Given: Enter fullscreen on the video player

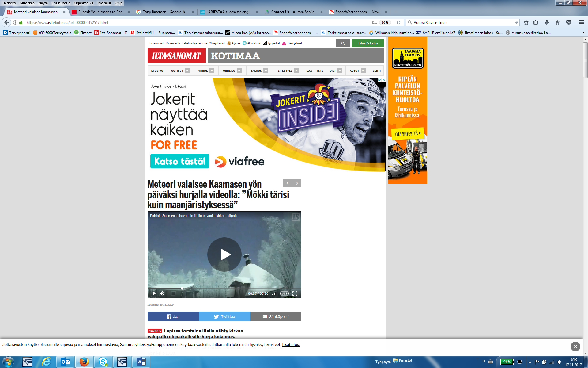Looking at the screenshot, I should [295, 293].
